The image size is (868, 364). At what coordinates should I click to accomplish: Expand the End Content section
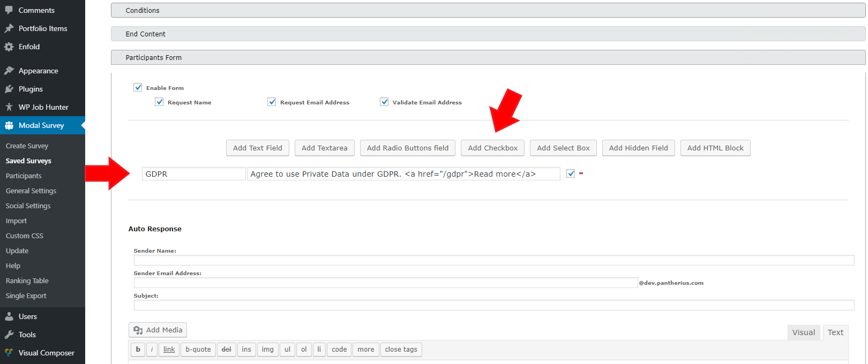coord(488,34)
